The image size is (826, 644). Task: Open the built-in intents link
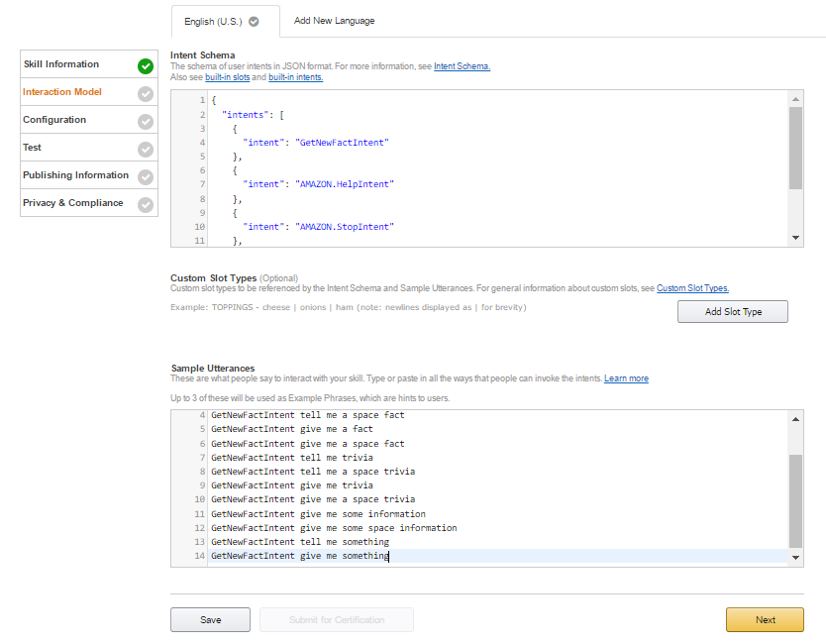point(295,77)
